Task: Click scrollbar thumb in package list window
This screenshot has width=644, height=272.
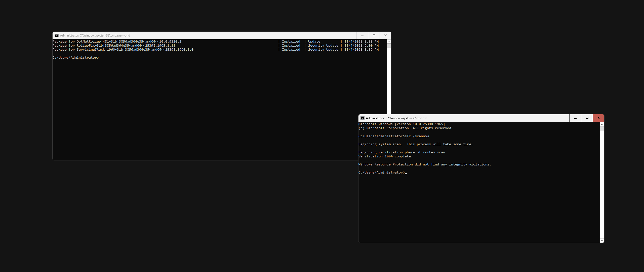Action: 389,46
